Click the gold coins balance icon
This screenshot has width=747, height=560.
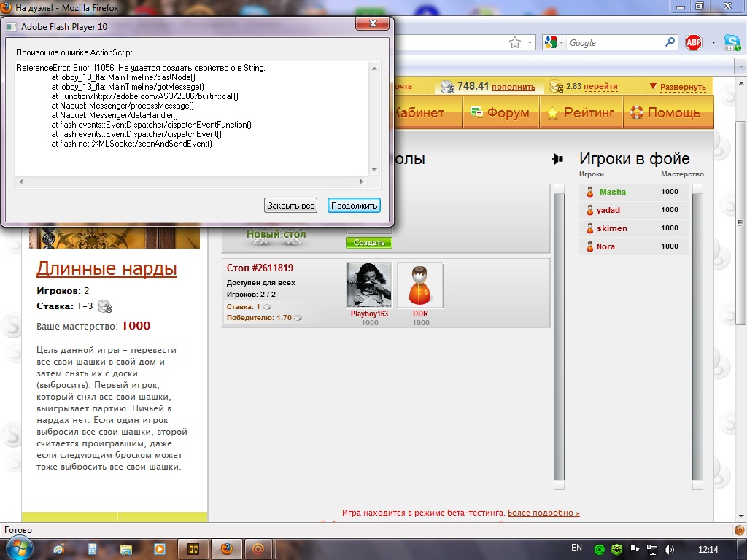click(x=556, y=87)
